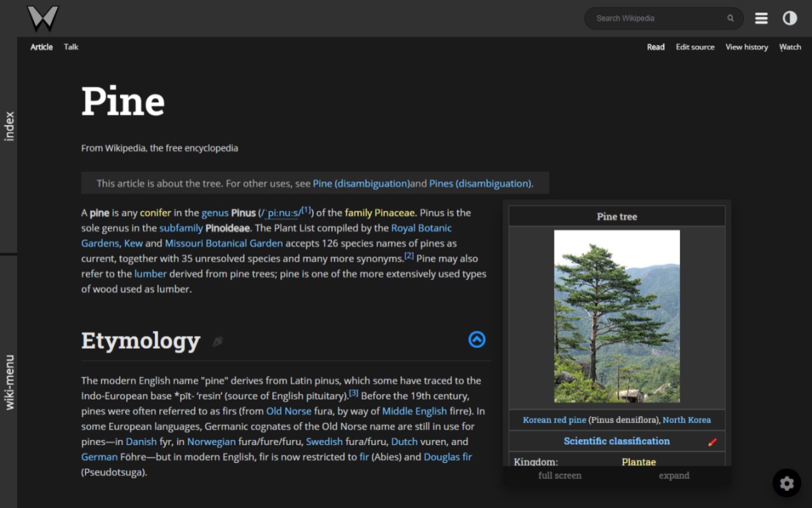Click the Scientific classification heading link
812x508 pixels.
[617, 441]
